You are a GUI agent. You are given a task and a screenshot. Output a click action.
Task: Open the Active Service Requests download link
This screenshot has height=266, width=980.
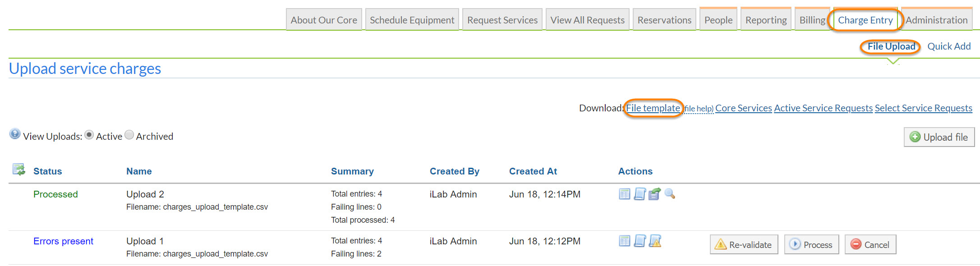[x=823, y=108]
